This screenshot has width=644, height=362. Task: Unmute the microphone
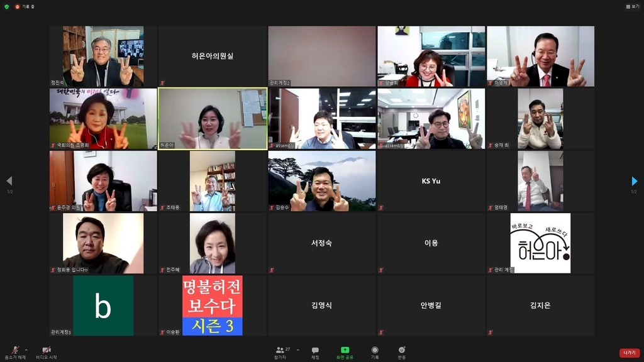pos(14,351)
